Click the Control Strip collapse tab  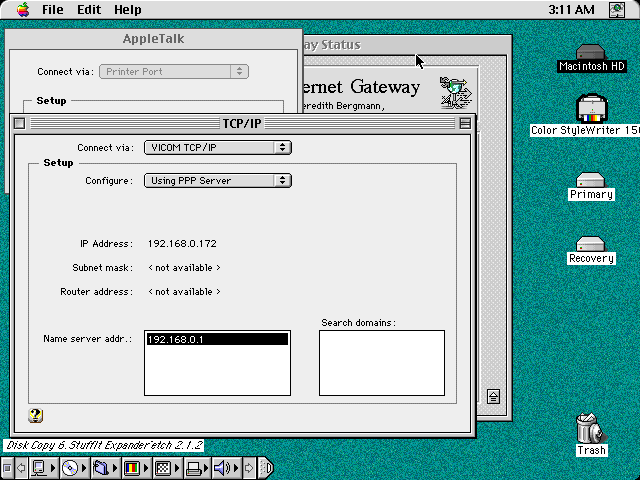coord(266,468)
